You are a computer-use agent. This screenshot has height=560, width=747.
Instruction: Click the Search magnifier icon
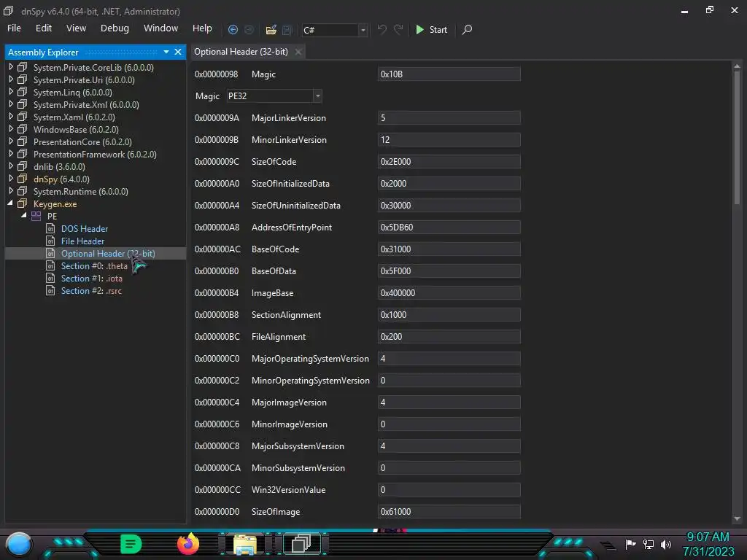[468, 29]
